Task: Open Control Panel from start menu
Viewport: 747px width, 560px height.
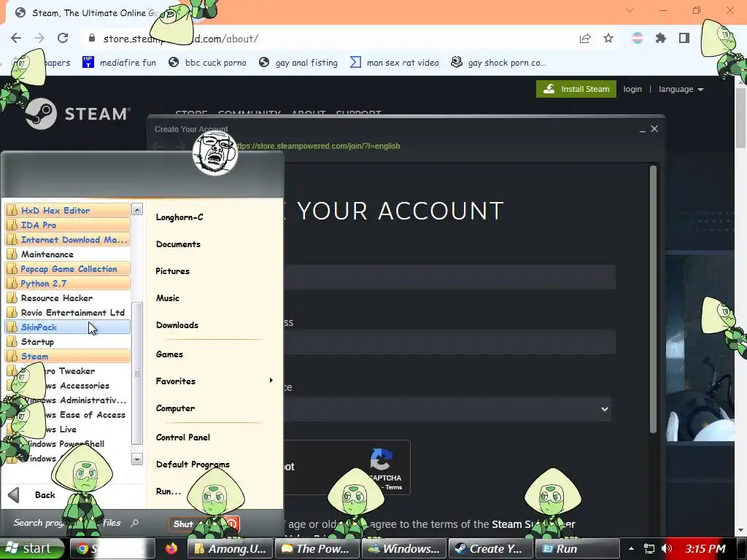Action: click(x=183, y=437)
